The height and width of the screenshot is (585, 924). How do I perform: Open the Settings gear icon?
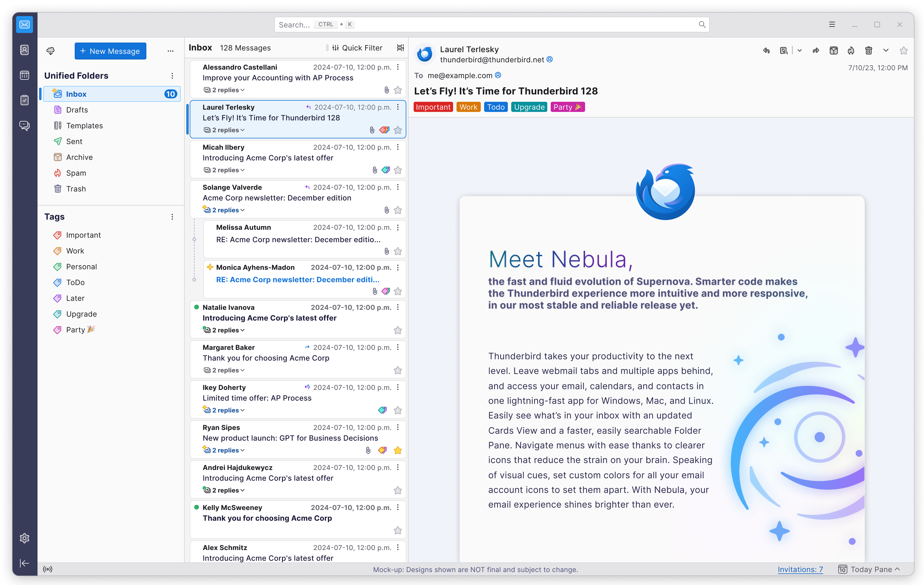click(24, 538)
